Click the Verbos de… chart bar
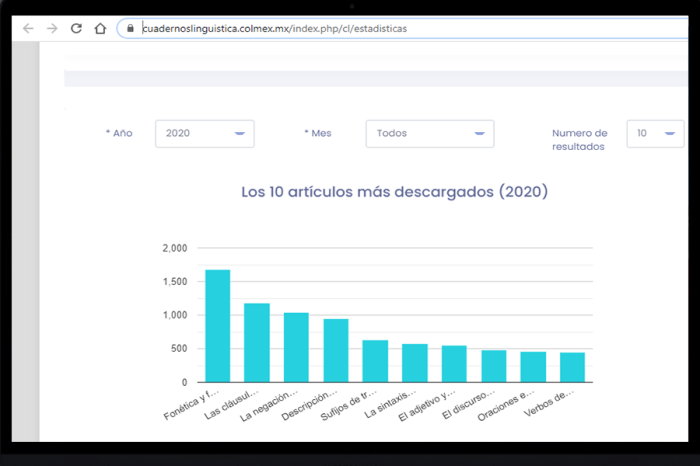The width and height of the screenshot is (700, 466). 572,367
